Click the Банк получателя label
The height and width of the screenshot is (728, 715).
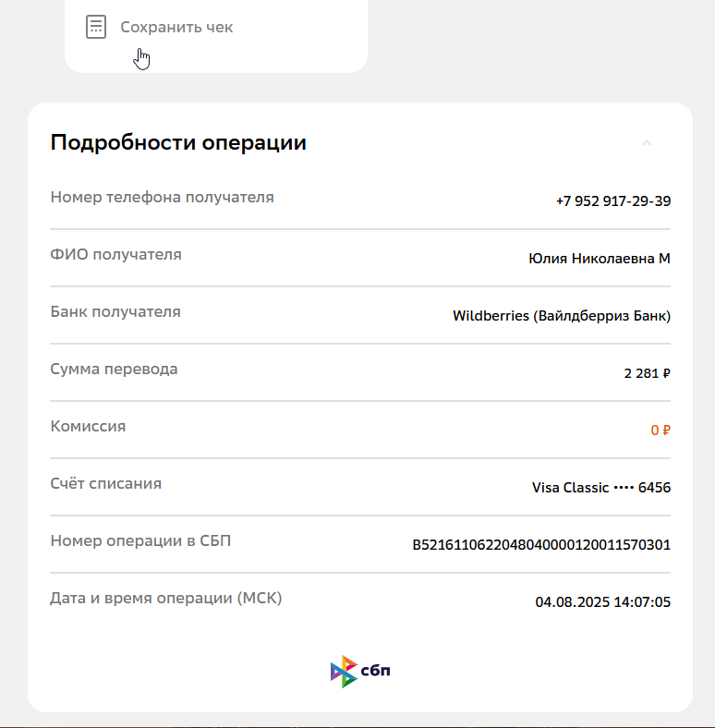click(x=115, y=311)
